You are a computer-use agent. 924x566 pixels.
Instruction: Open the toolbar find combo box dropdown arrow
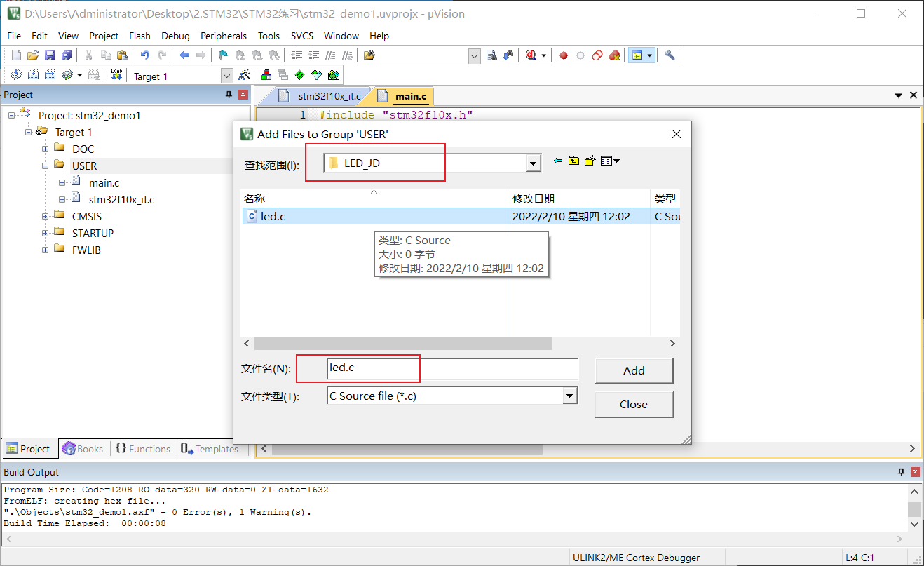pos(475,56)
